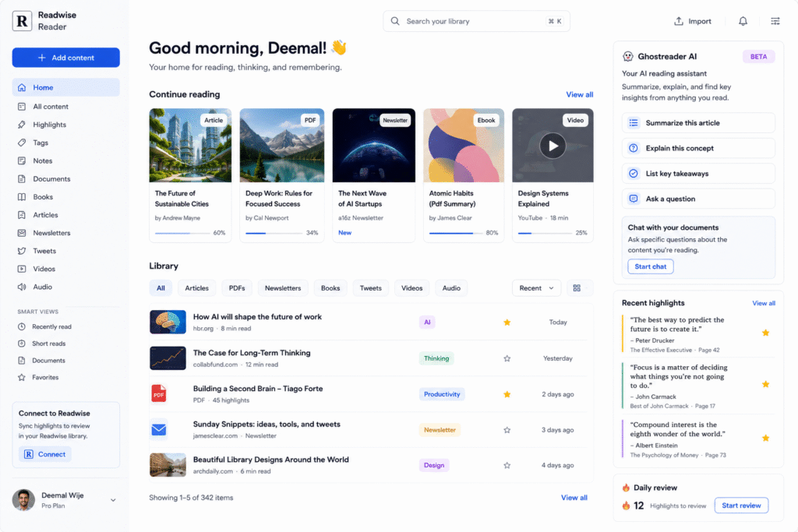Image resolution: width=798 pixels, height=532 pixels.
Task: Click the Videos icon in sidebar
Action: point(21,269)
